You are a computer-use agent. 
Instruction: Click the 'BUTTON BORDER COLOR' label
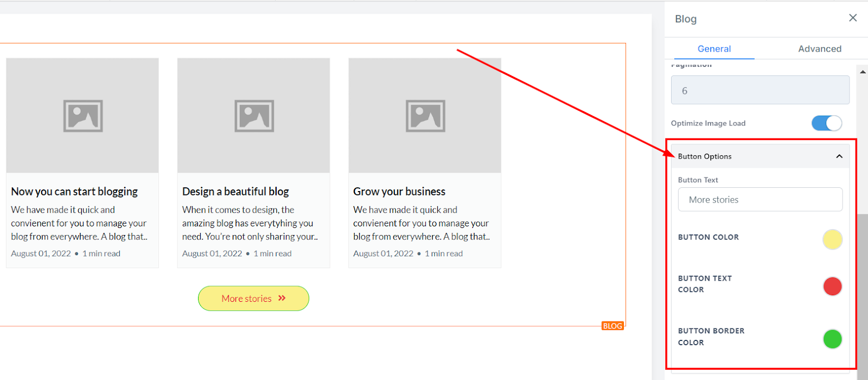[x=711, y=337]
